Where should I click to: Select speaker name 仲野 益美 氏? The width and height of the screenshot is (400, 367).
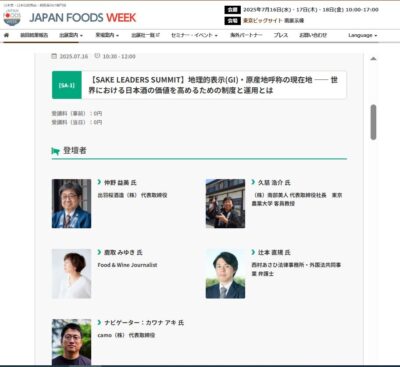pos(120,183)
